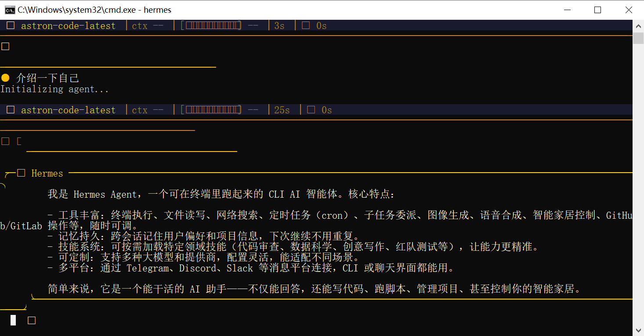Click the '可定制' bullet line
644x336 pixels.
pyautogui.click(x=204, y=257)
